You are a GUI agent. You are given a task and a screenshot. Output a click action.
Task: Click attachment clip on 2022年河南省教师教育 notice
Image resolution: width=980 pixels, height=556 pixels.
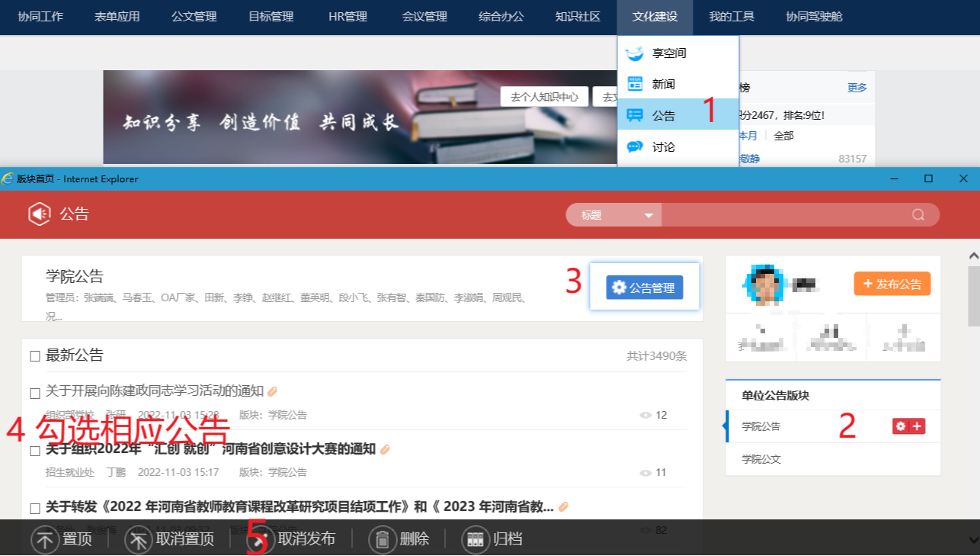(562, 506)
